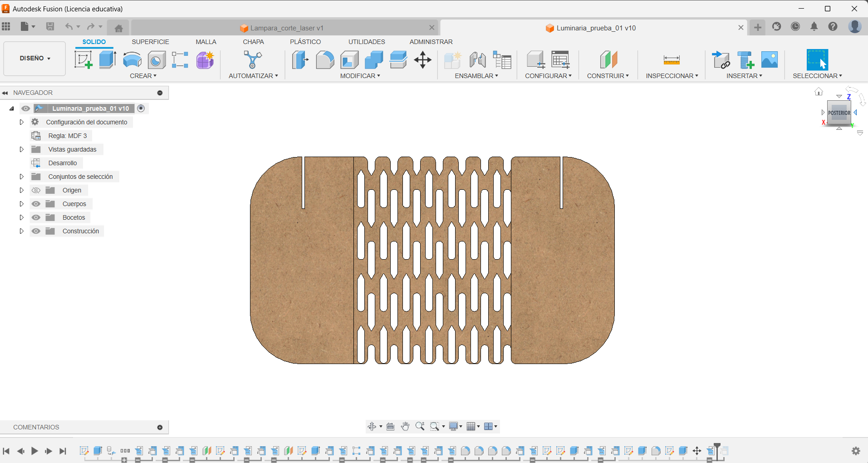This screenshot has width=868, height=463.
Task: Select the Combine tool
Action: pos(374,60)
